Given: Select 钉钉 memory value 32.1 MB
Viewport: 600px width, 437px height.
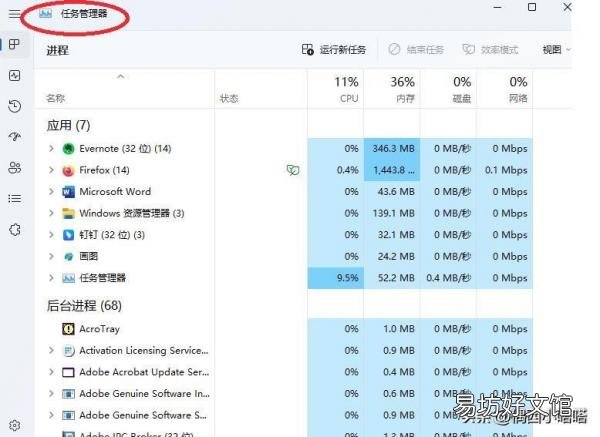Looking at the screenshot, I should 396,235.
